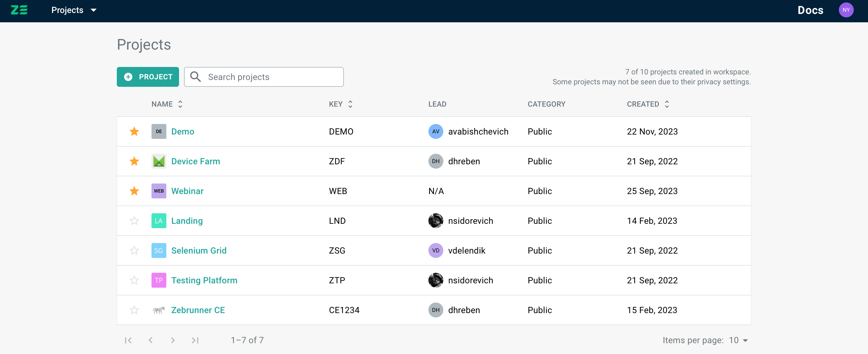Go to first page of projects
Viewport: 868px width, 354px height.
[x=128, y=340]
